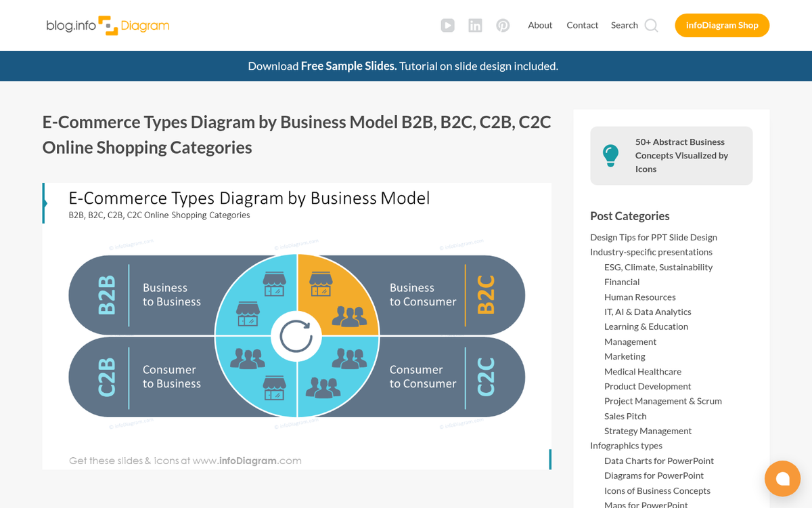Select the Financial post category
Viewport: 812px width, 508px height.
[622, 281]
